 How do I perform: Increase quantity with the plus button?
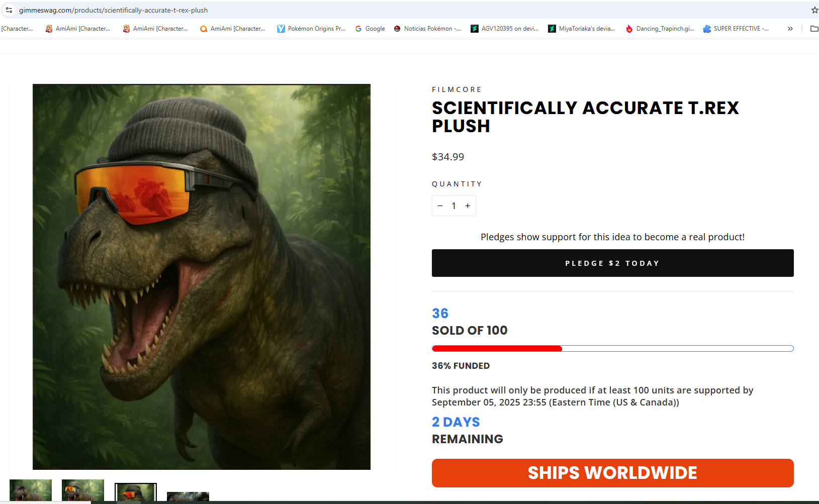click(x=468, y=206)
